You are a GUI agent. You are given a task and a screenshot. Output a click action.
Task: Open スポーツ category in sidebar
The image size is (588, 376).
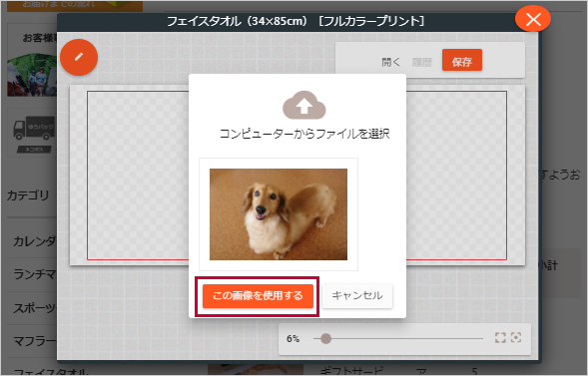[x=35, y=308]
